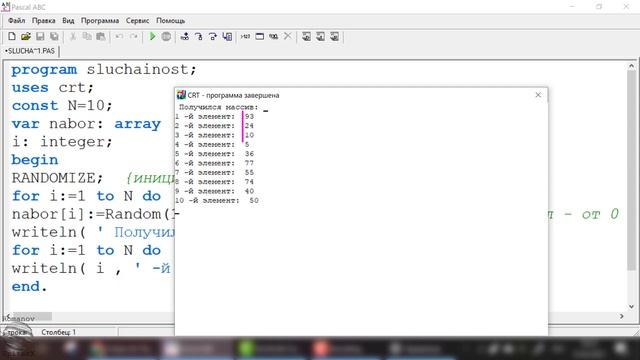Click the Save file toolbar icon
Viewport: 640px width, 360px height.
coord(40,37)
